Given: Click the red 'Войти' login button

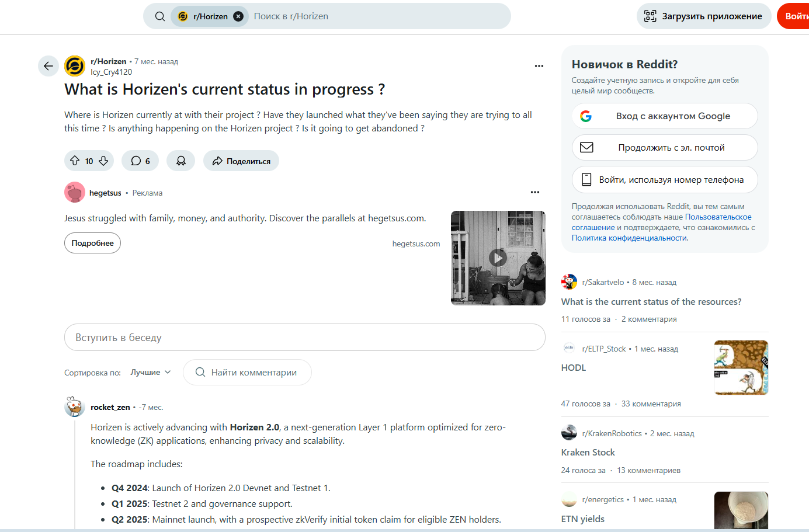Looking at the screenshot, I should tap(794, 16).
